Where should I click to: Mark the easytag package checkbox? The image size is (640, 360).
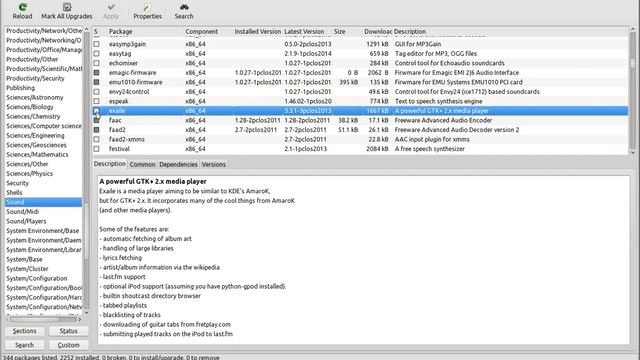coord(96,53)
